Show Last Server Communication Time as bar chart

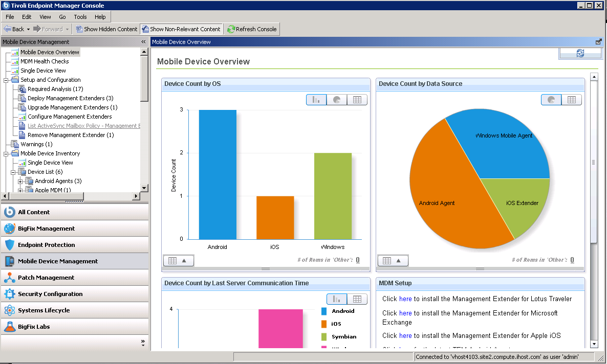pyautogui.click(x=337, y=299)
